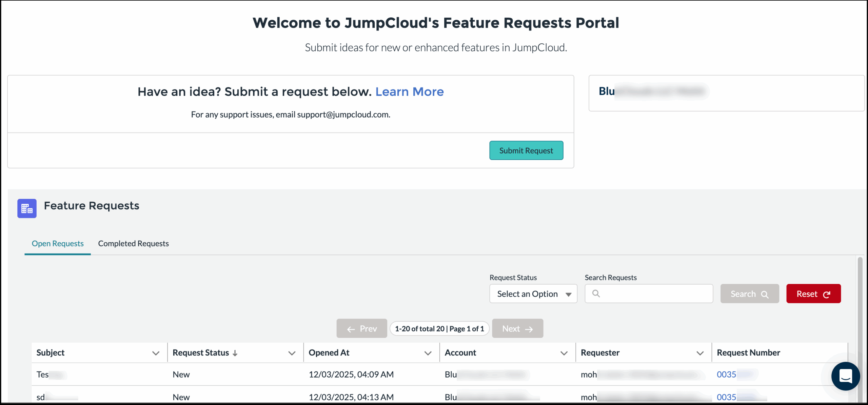The width and height of the screenshot is (868, 405).
Task: Click the sort arrow beside Request Status header
Action: [x=236, y=353]
